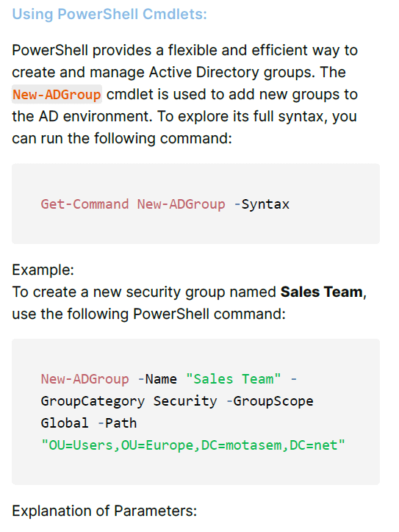
Task: Click 'the AD environment. To explore' line
Action: [x=184, y=116]
